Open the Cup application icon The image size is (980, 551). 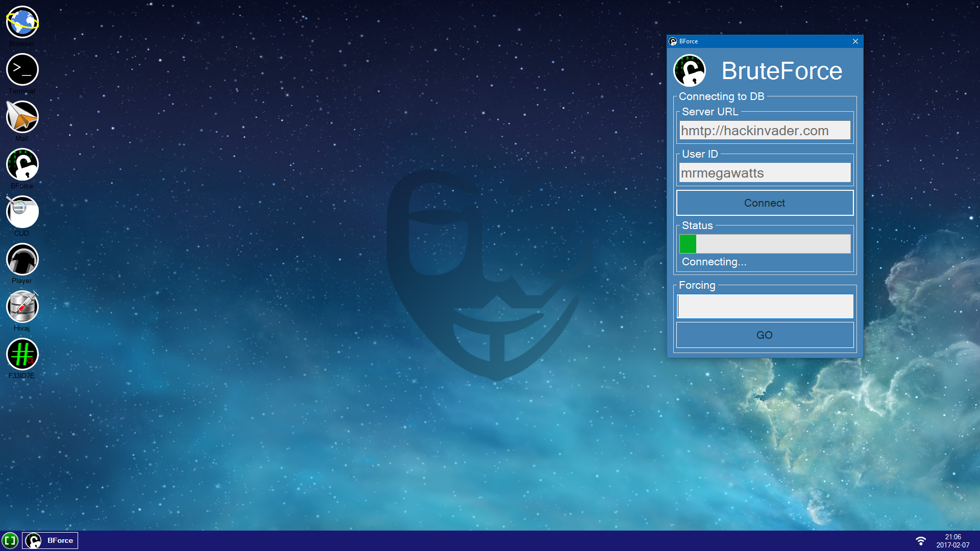click(x=22, y=212)
